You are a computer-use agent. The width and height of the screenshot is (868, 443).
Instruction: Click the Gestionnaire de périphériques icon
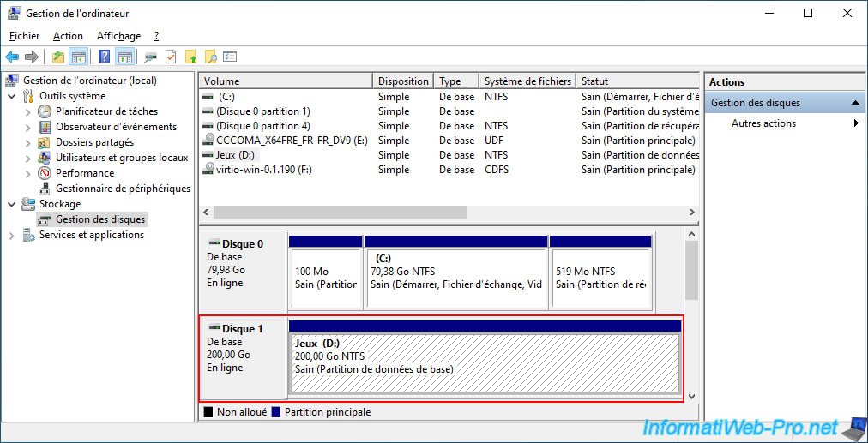(45, 189)
